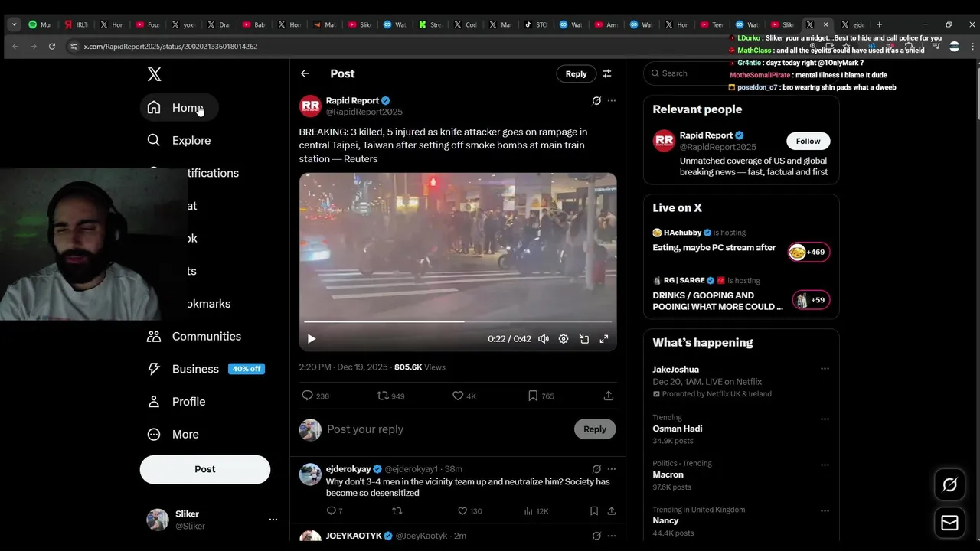Image resolution: width=980 pixels, height=551 pixels.
Task: Click Home in the sidebar
Action: point(179,108)
